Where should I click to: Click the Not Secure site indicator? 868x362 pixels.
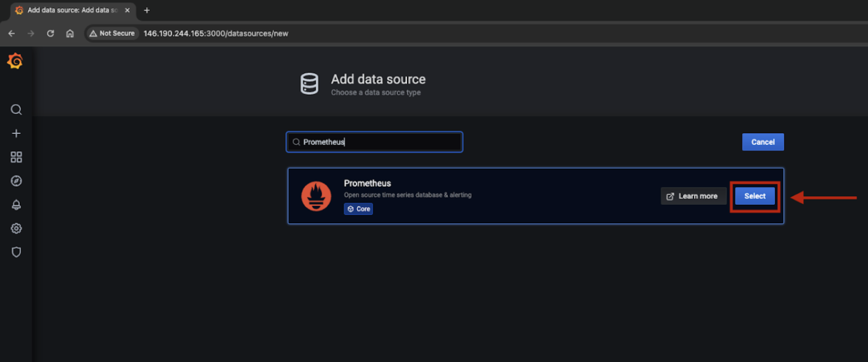point(112,34)
